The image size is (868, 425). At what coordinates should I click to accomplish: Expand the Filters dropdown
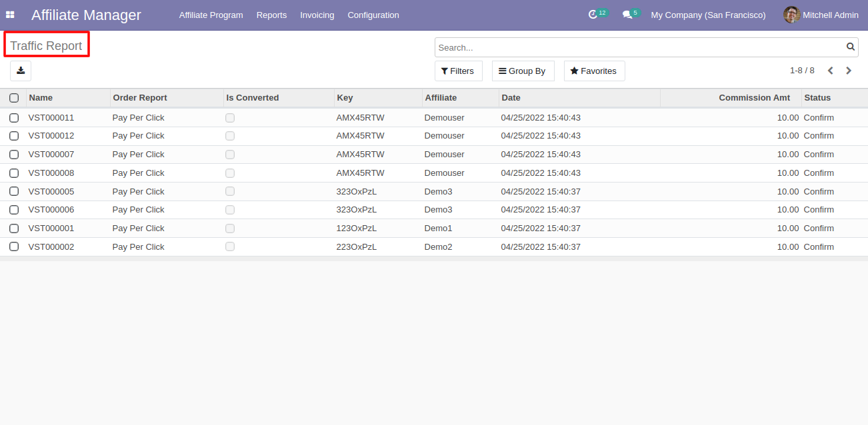[x=458, y=71]
